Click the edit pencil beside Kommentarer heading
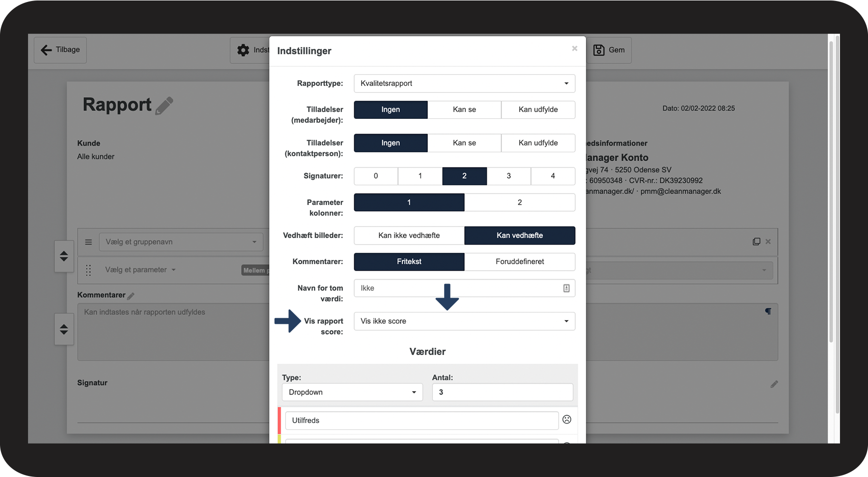 (x=131, y=296)
